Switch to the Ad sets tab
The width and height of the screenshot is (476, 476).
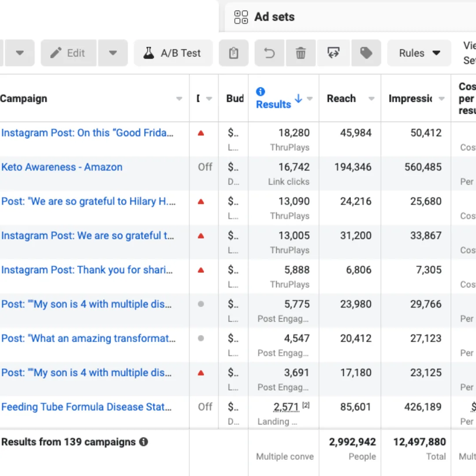[x=274, y=17]
